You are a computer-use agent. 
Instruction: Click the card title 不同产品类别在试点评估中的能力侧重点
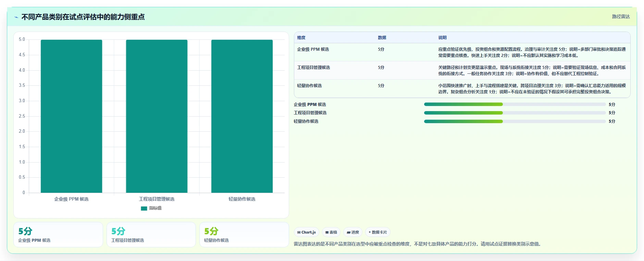tap(83, 17)
